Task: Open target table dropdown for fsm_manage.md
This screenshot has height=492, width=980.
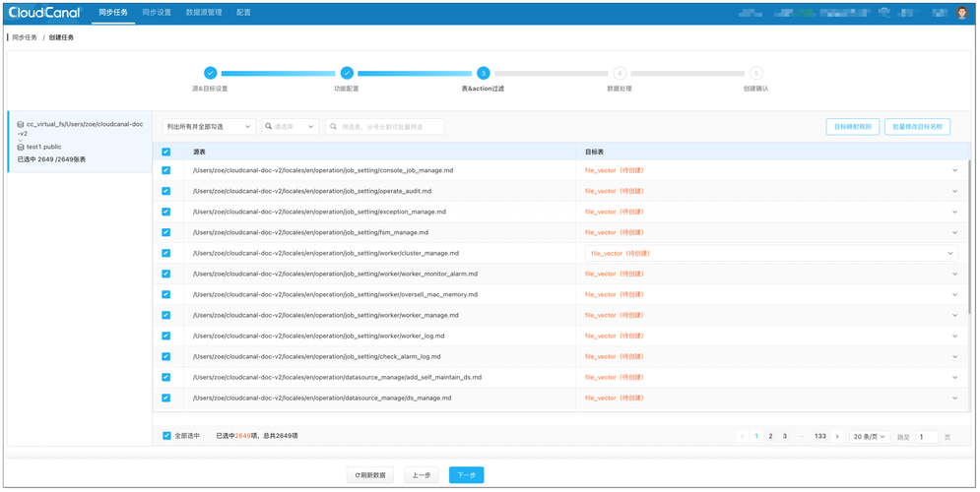Action: point(955,232)
